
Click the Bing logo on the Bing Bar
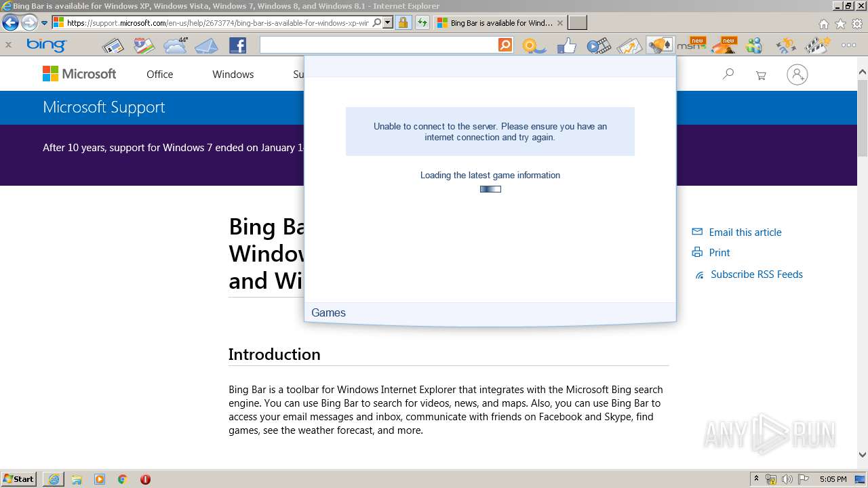(46, 45)
